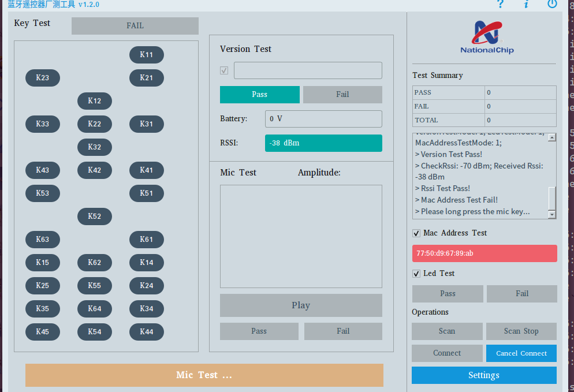574x392 pixels.
Task: Mark Version Test as Pass
Action: click(260, 95)
